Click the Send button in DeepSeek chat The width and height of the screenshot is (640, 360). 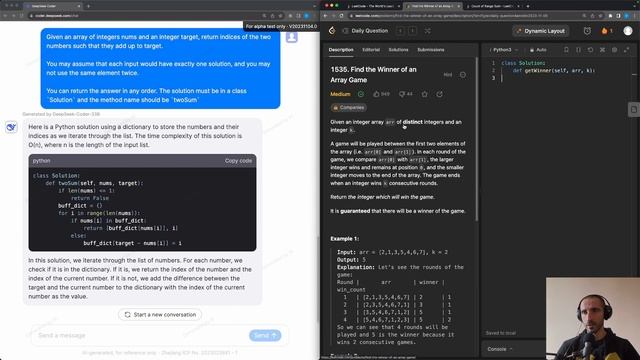(265, 336)
